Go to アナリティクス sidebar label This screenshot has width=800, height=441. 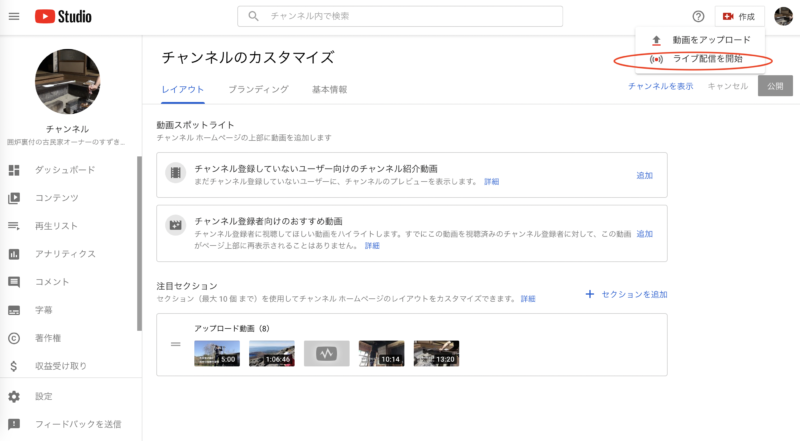(65, 254)
